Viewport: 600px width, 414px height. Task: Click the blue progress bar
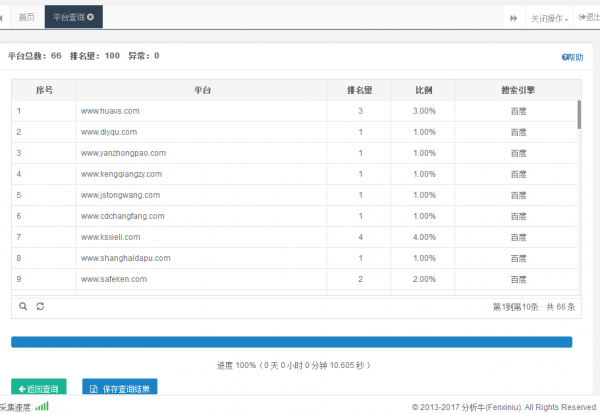[x=291, y=342]
